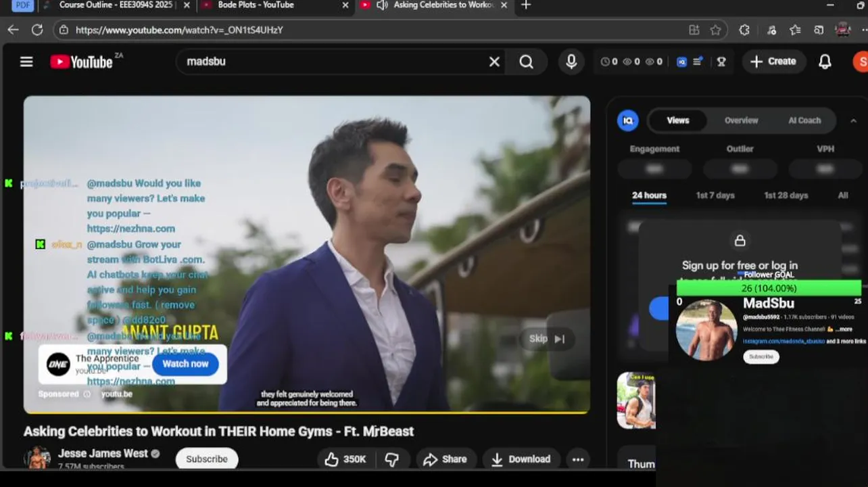Click the vidIQ round logo in side panel

[x=628, y=120]
